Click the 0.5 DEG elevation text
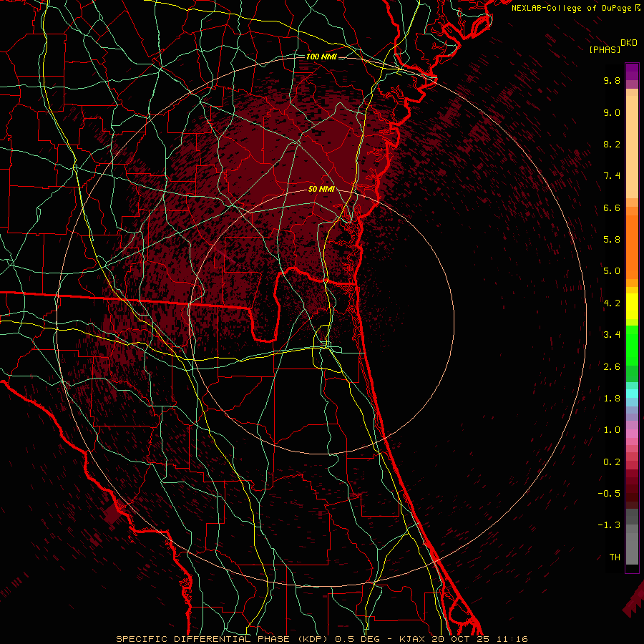This screenshot has width=644, height=644. 358,639
